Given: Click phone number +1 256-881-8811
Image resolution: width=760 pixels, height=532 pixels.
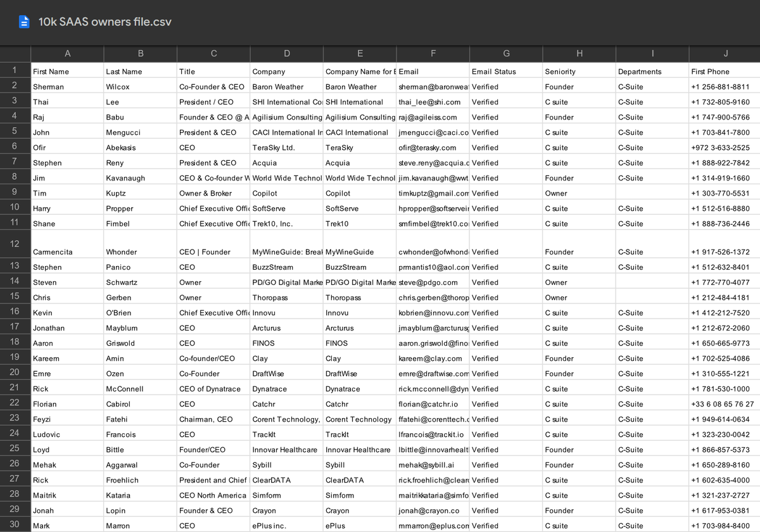Looking at the screenshot, I should (725, 86).
